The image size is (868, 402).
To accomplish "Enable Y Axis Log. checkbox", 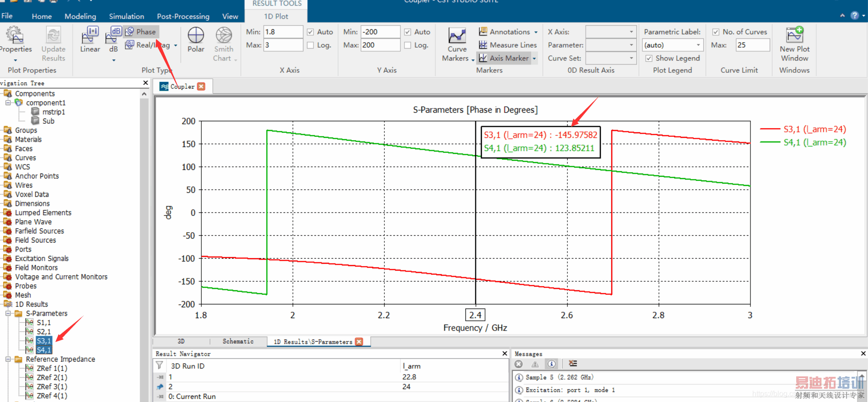I will pyautogui.click(x=408, y=45).
